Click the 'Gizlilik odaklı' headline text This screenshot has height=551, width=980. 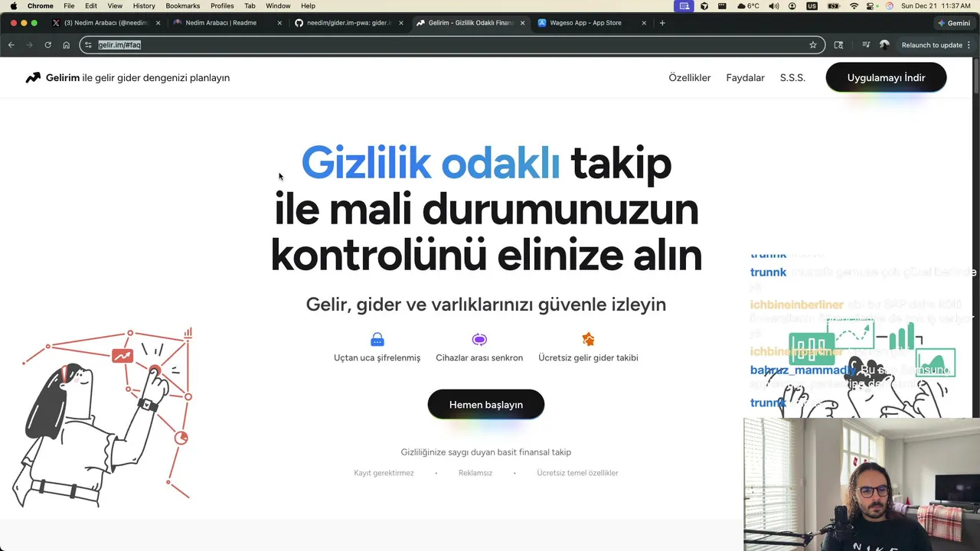430,163
